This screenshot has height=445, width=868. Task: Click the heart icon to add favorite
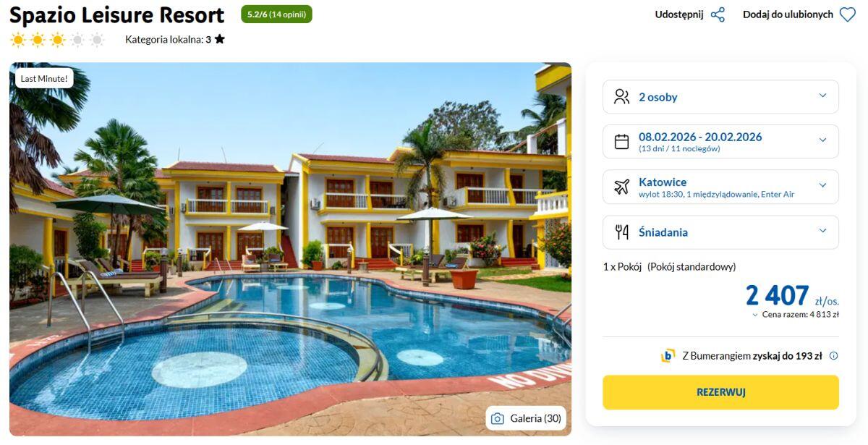point(848,14)
